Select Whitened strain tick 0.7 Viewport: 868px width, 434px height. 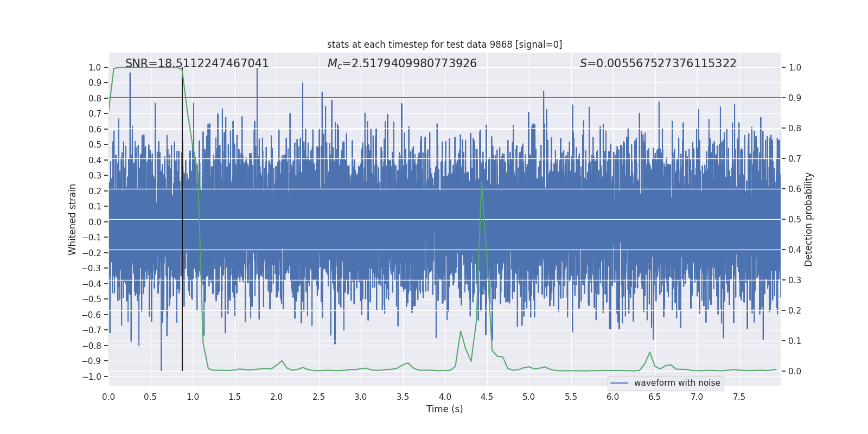(95, 113)
